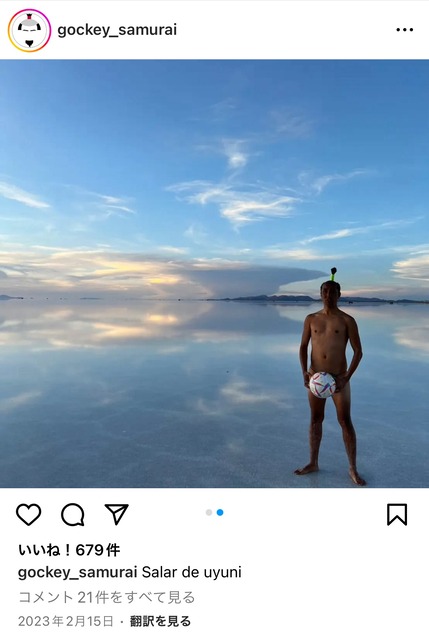The height and width of the screenshot is (640, 429).
Task: Tap the water reflection area of photo
Action: tap(147, 392)
